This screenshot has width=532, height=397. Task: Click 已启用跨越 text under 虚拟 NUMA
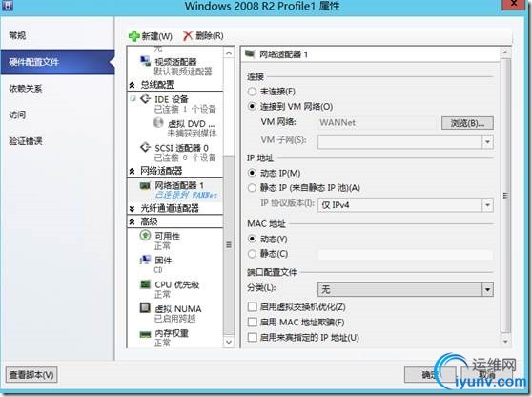click(x=175, y=319)
